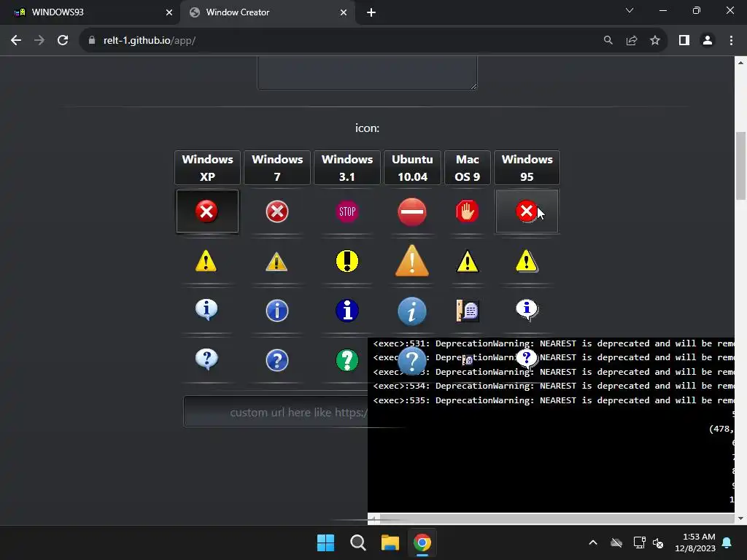Open the zoom magnifier in address bar
This screenshot has height=560, width=747.
click(x=608, y=41)
